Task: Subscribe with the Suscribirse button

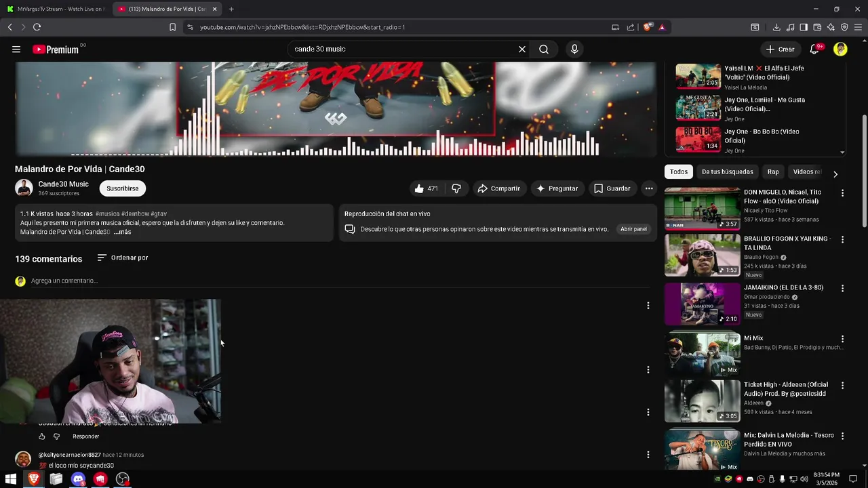Action: [x=122, y=188]
